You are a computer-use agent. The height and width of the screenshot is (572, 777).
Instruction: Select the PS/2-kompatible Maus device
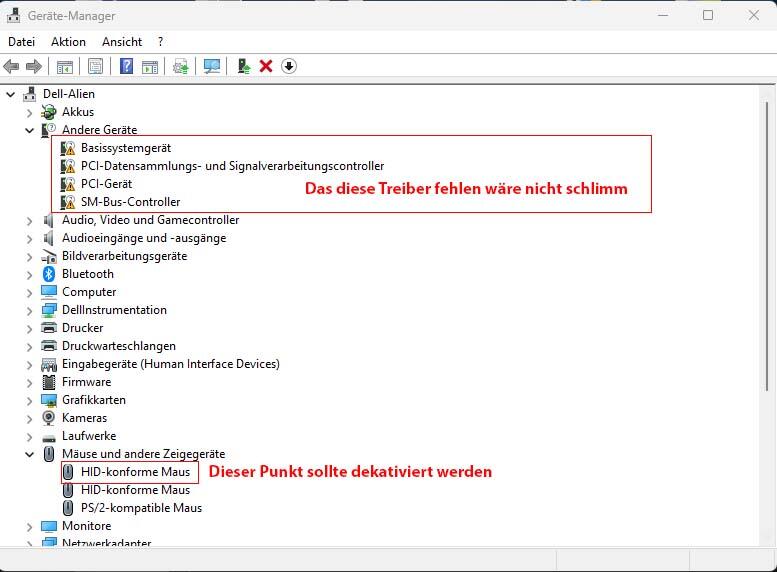pos(141,508)
